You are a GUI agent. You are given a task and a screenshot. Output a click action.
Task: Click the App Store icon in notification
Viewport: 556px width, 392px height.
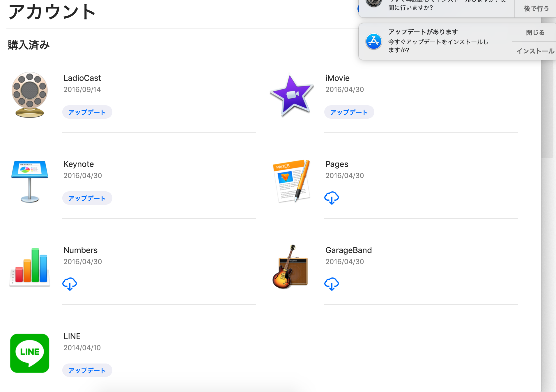[373, 42]
